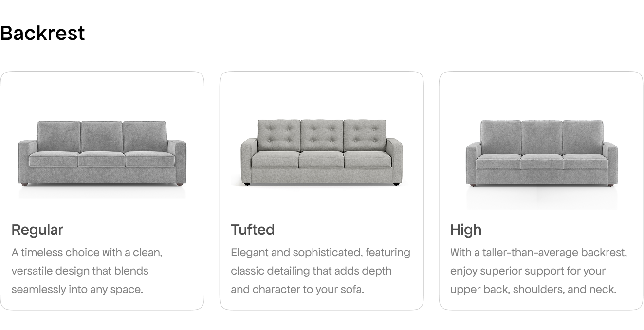Click the left seat cushion of Tufted sofa
The width and height of the screenshot is (644, 330).
(275, 160)
